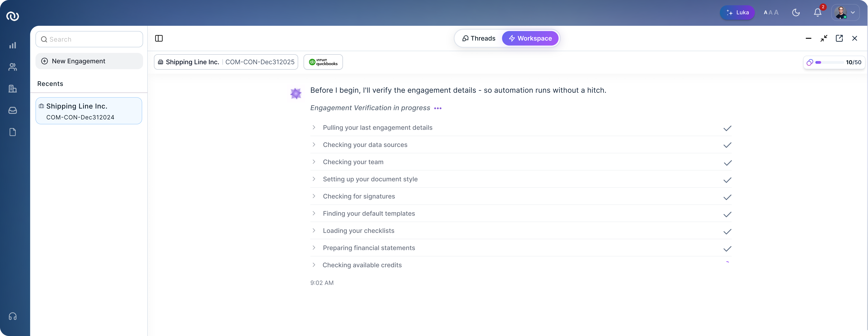Switch to dark mode with moon icon

coord(796,12)
